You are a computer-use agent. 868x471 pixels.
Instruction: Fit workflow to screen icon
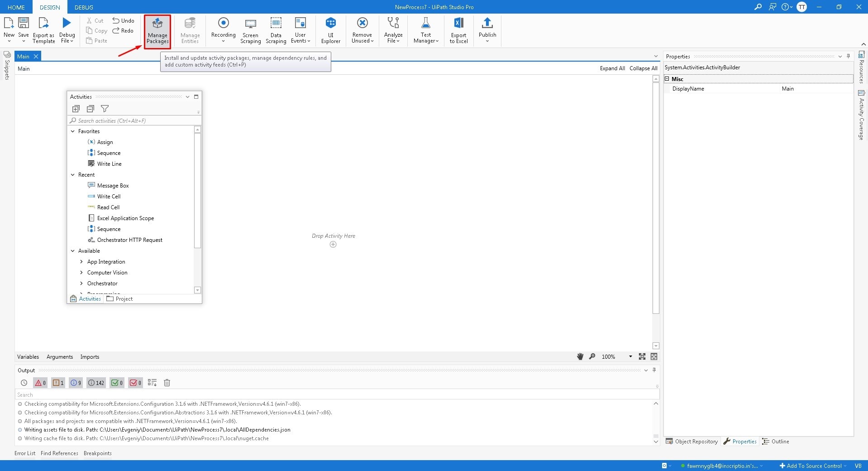(x=642, y=356)
